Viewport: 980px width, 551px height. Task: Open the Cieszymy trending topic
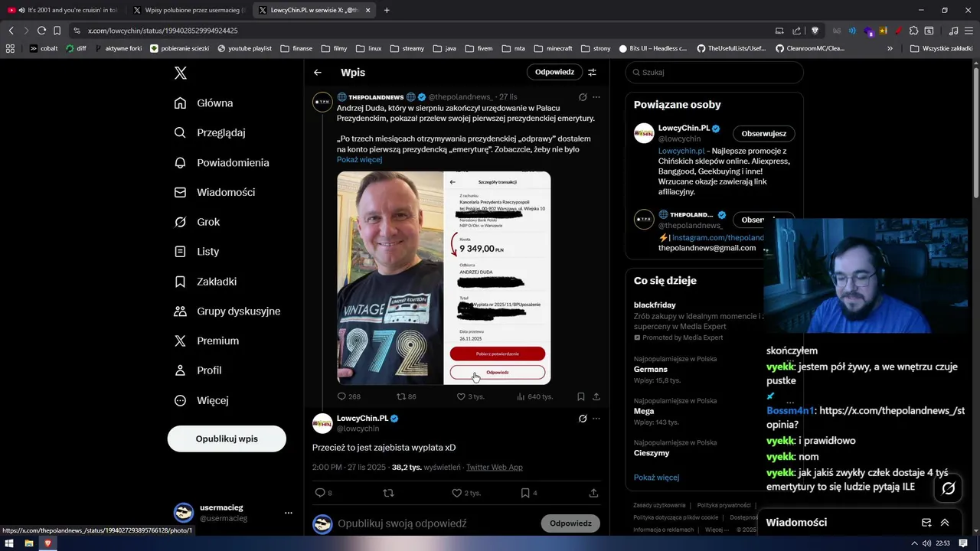coord(652,453)
